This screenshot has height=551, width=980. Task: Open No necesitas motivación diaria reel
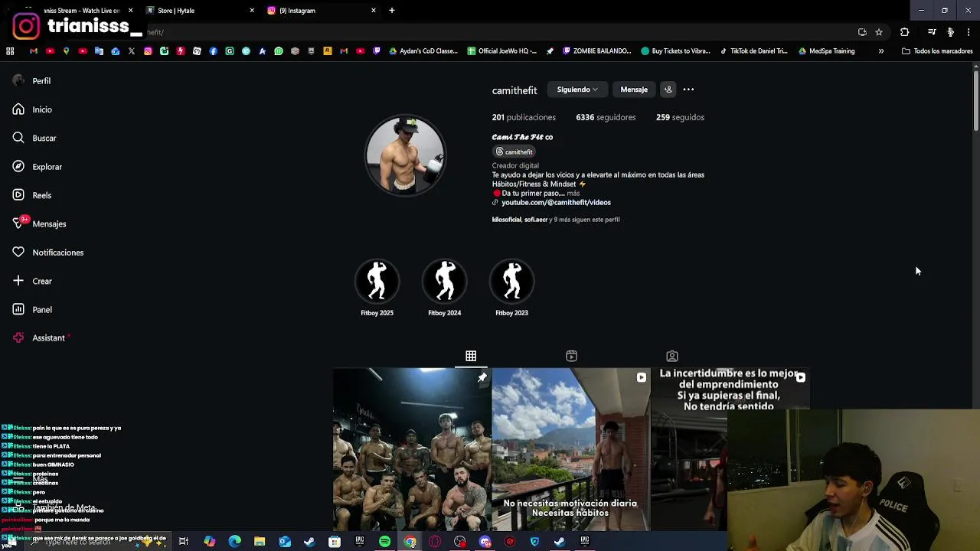[x=570, y=449]
